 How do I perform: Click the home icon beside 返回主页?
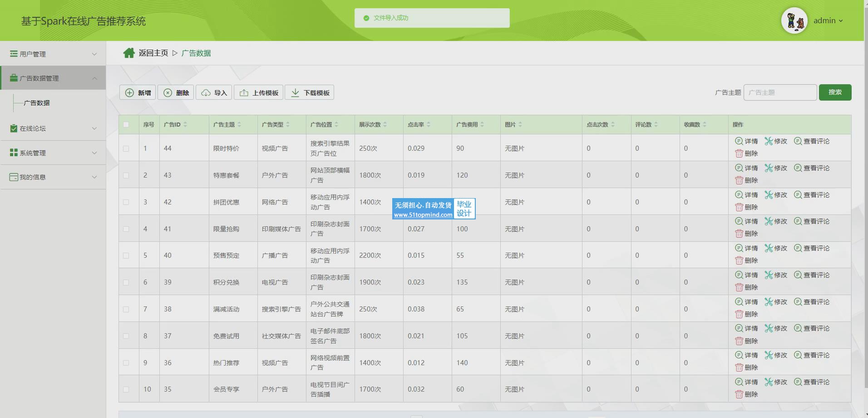[x=129, y=53]
